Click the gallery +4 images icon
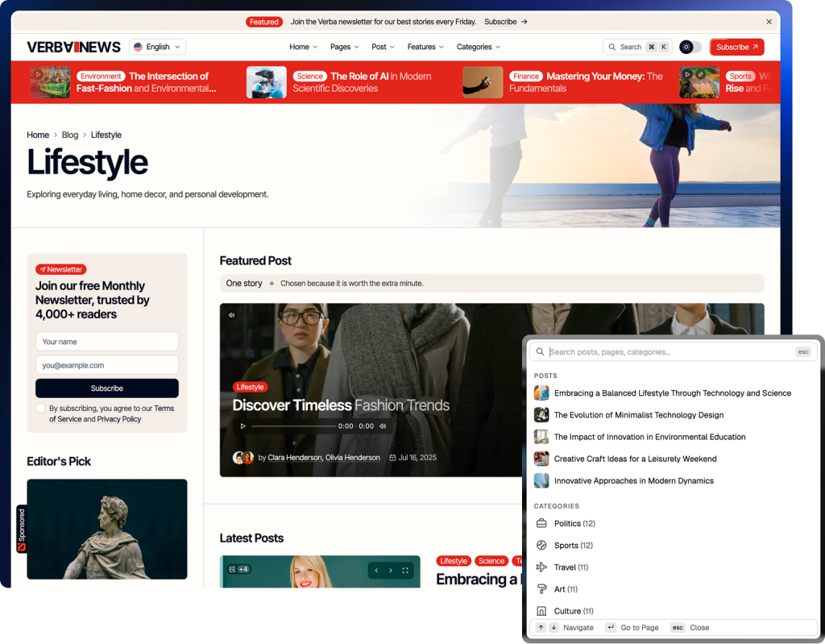 (238, 569)
